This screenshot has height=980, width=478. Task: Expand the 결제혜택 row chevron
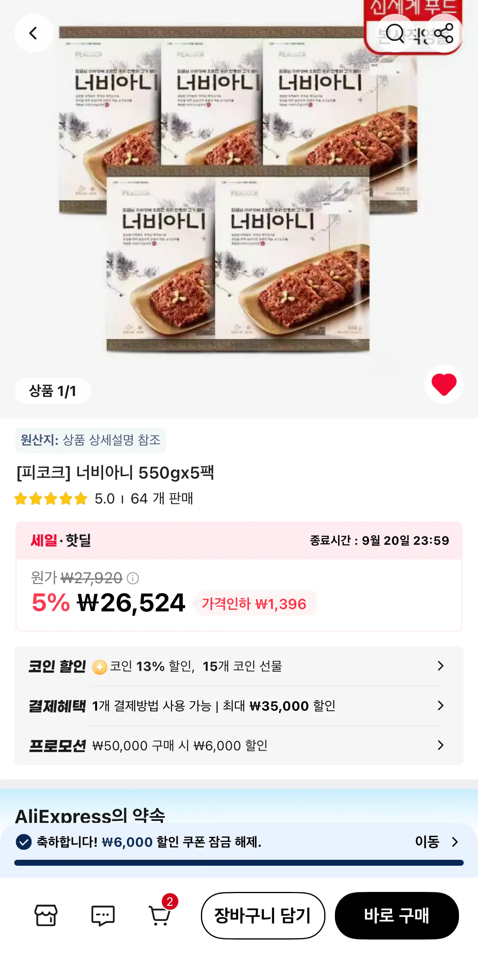(440, 705)
